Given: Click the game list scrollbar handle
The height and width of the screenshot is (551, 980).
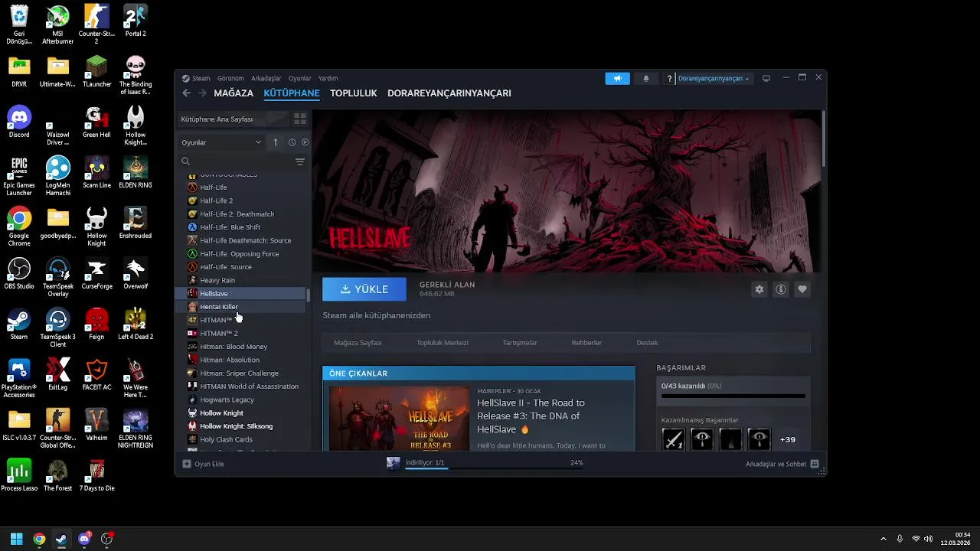Looking at the screenshot, I should [308, 295].
